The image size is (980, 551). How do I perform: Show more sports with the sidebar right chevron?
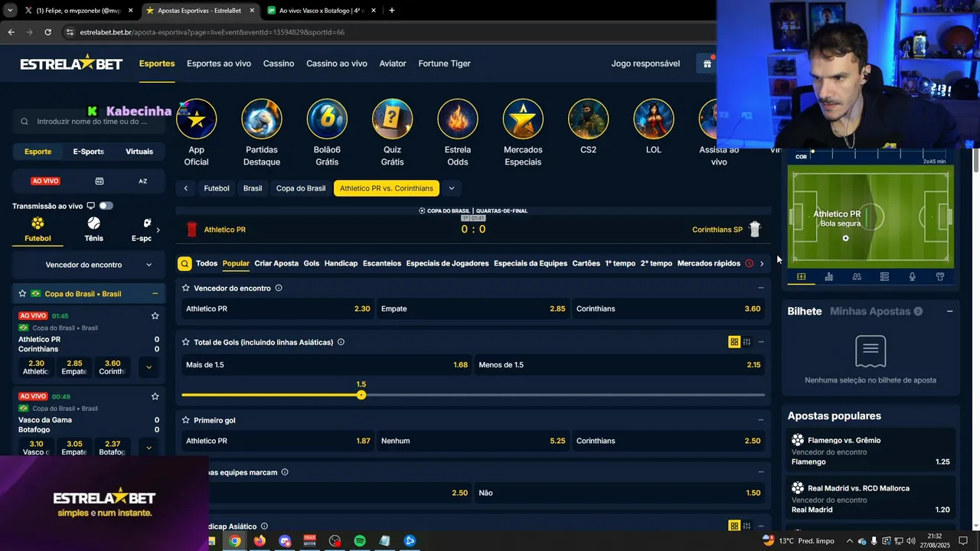coord(158,230)
